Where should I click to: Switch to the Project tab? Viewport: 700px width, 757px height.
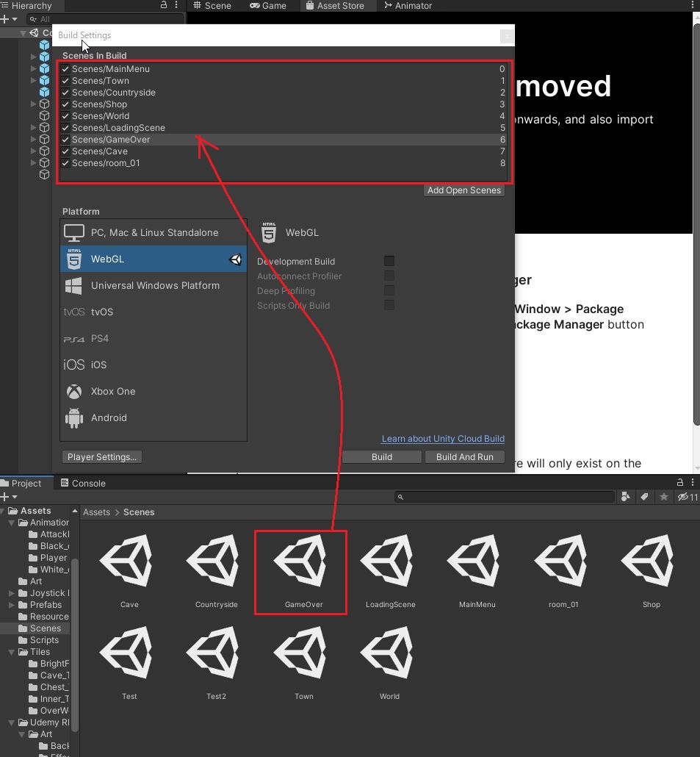coord(21,484)
